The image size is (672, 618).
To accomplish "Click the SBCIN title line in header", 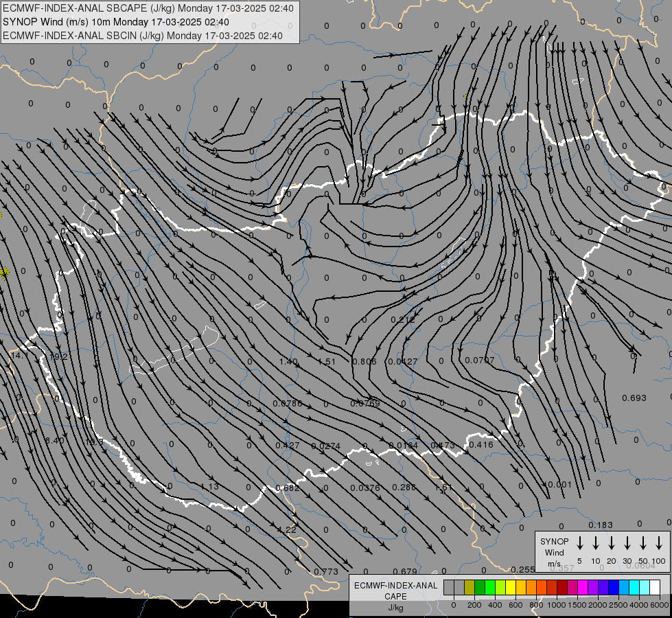I will coord(143,36).
